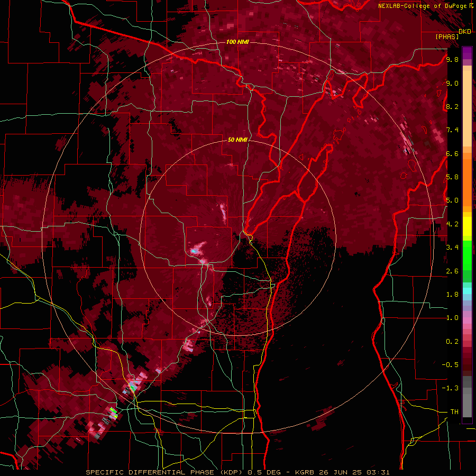Click the 2.6 value on the color scale

point(452,271)
